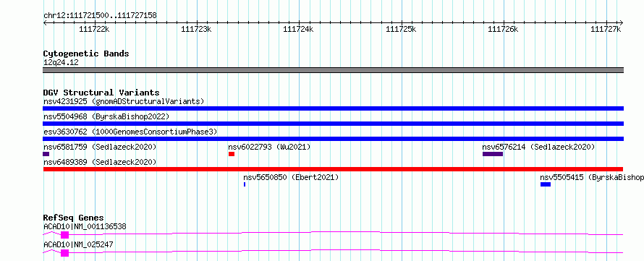644x261 pixels.
Task: Click the 111727k ruler tick label
Action: coord(606,29)
